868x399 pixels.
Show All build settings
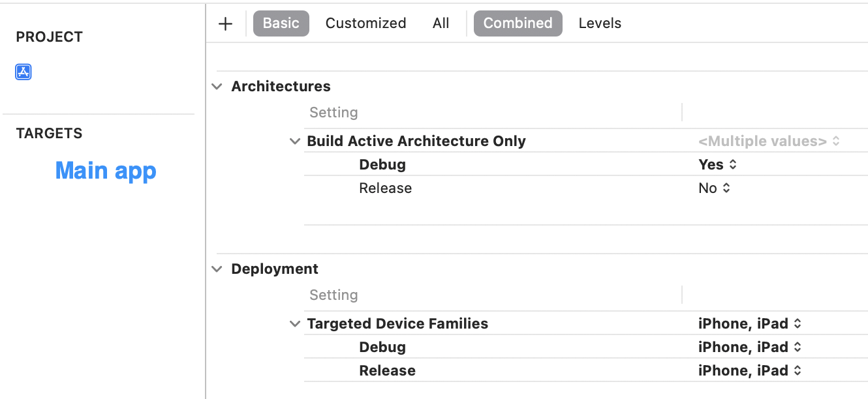coord(441,23)
